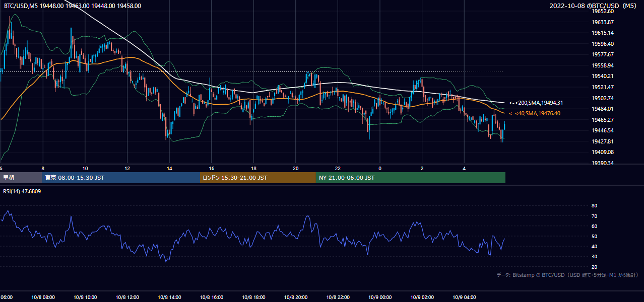Select the 早朝 session band

click(x=21, y=178)
